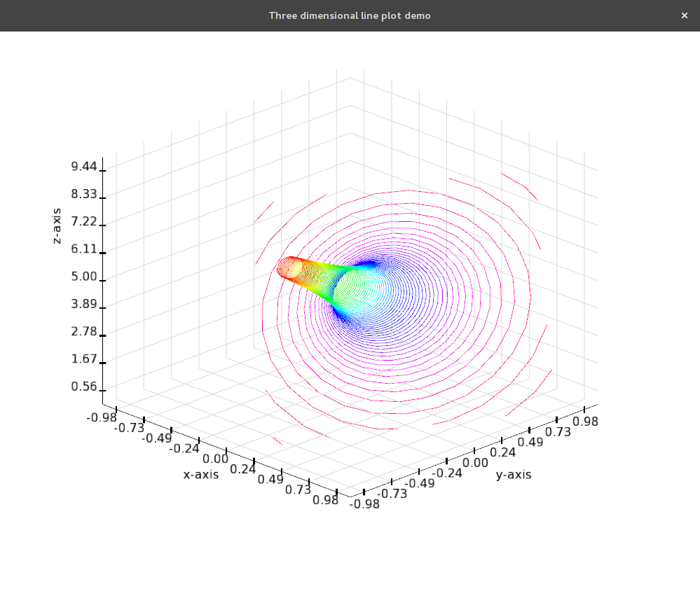The image size is (700, 591).
Task: Click the x-axis tick label -0.73
Action: click(x=130, y=428)
